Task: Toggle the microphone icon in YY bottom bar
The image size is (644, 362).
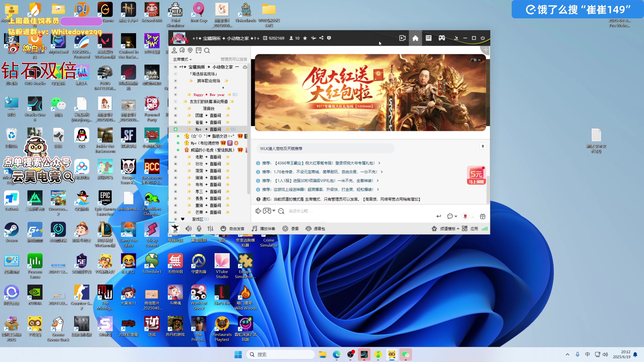Action: [x=199, y=229]
